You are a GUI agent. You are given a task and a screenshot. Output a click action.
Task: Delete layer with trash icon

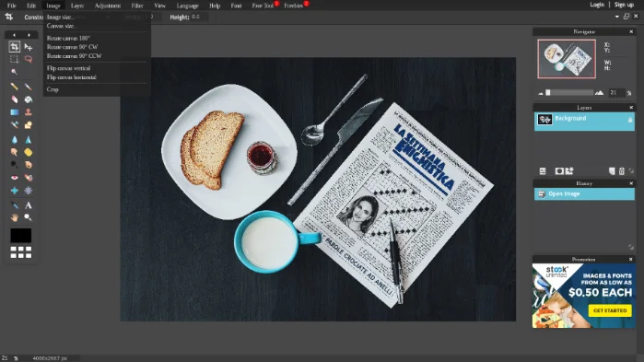point(622,171)
